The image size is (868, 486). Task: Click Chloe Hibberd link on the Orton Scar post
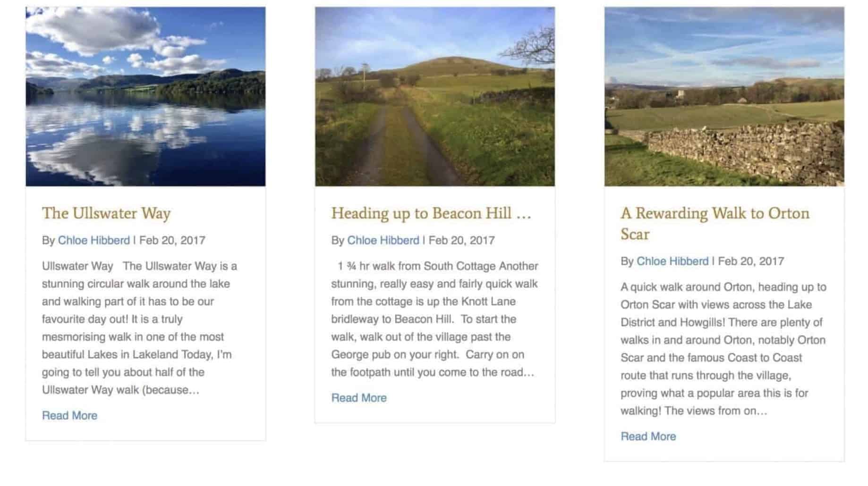coord(672,261)
